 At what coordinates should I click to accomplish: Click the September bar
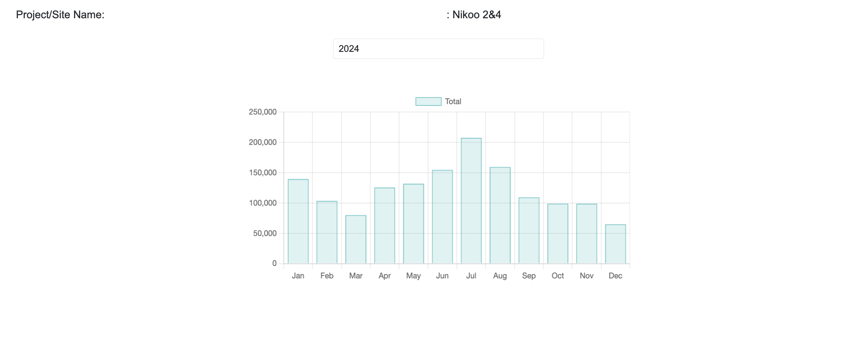(x=529, y=231)
